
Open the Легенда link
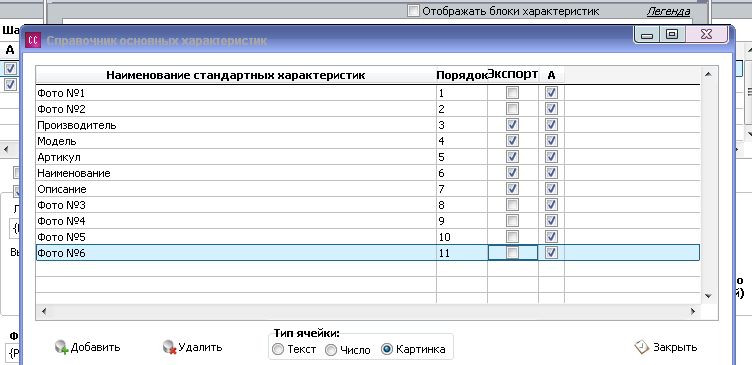[668, 11]
